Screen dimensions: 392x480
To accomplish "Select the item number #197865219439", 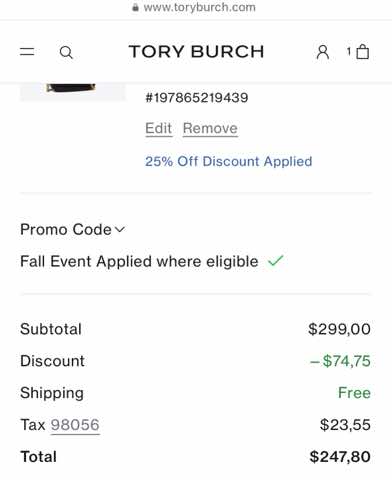I will pos(197,98).
